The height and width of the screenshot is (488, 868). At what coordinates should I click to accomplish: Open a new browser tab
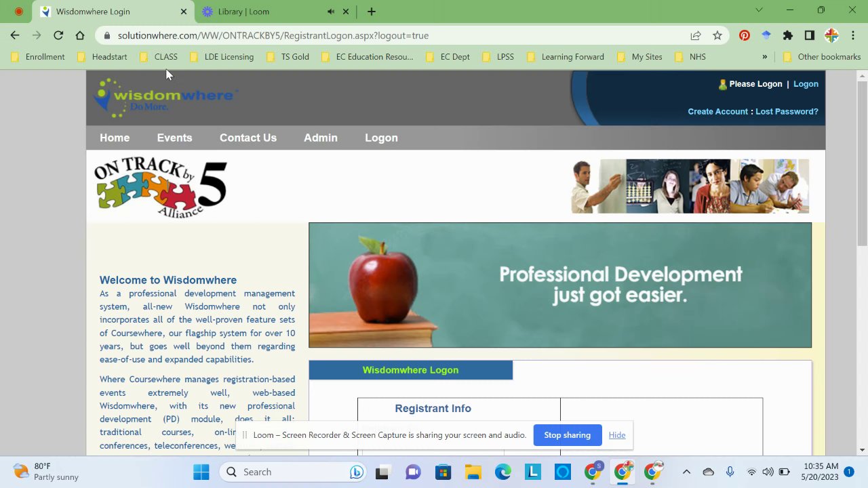(372, 12)
